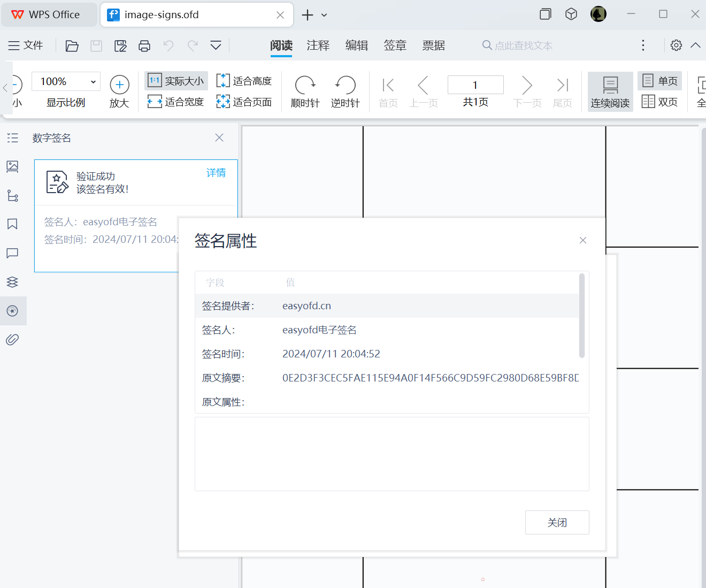706x588 pixels.
Task: Click the open file folder icon
Action: [72, 46]
